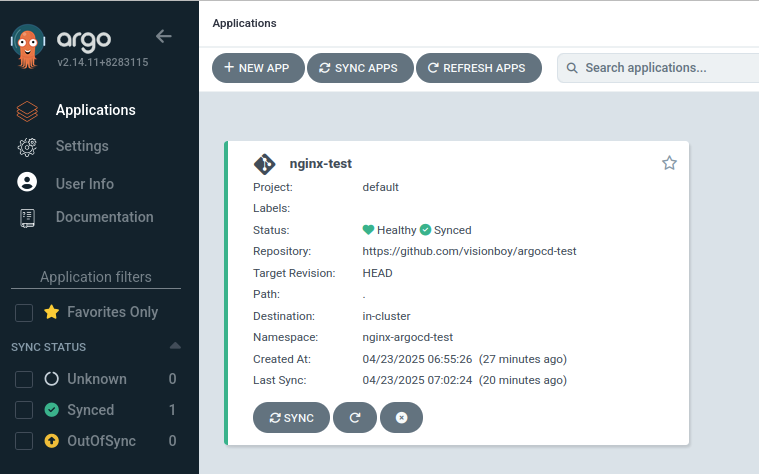Open Applications in the sidebar
759x474 pixels.
pos(95,110)
